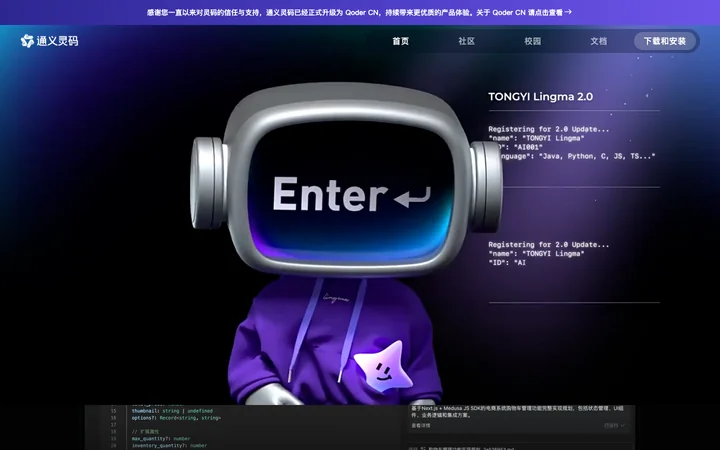This screenshot has width=720, height=450.
Task: Click the 通义灵码 logo icon
Action: [27, 41]
